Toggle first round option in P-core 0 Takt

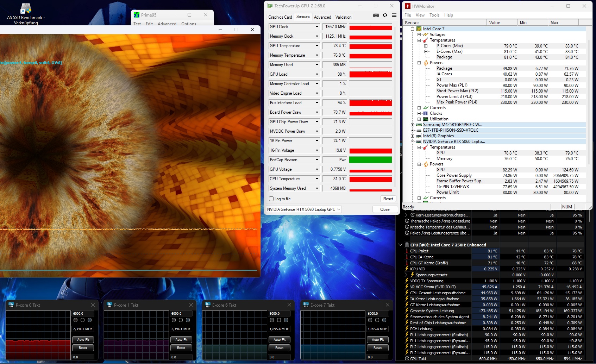pos(75,320)
